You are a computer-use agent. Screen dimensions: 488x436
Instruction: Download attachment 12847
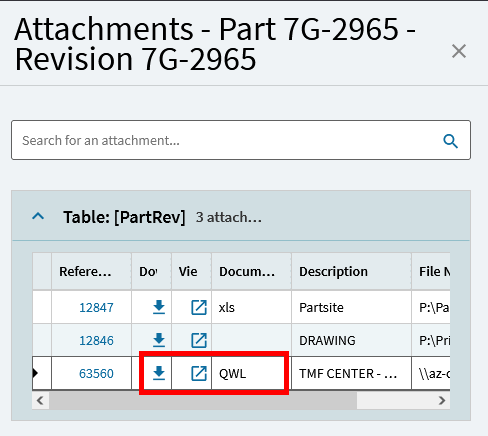(x=159, y=307)
